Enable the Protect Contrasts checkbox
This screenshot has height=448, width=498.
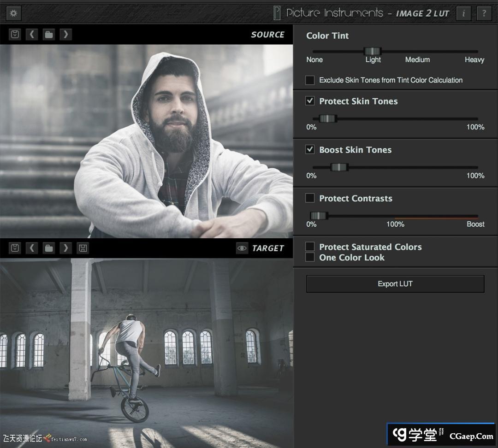(x=310, y=198)
